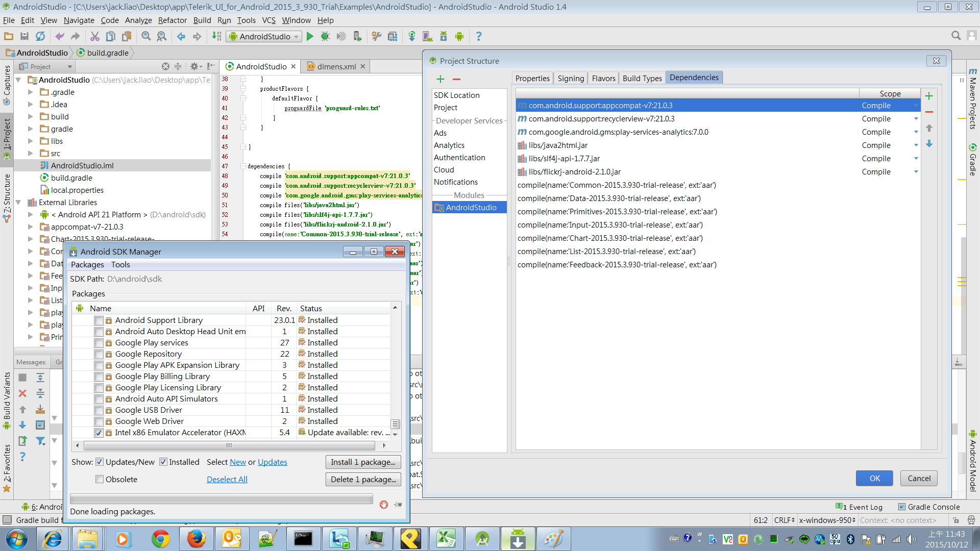Click the Deselect All link

(x=227, y=479)
